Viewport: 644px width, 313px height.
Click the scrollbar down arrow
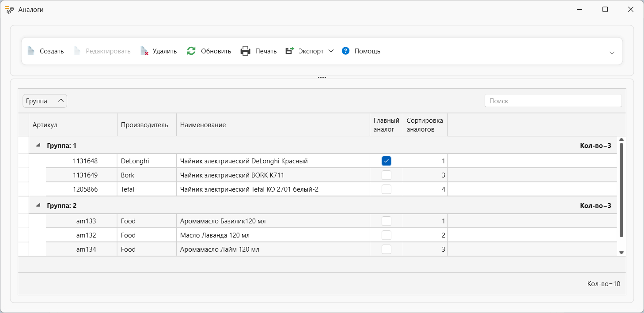(621, 253)
